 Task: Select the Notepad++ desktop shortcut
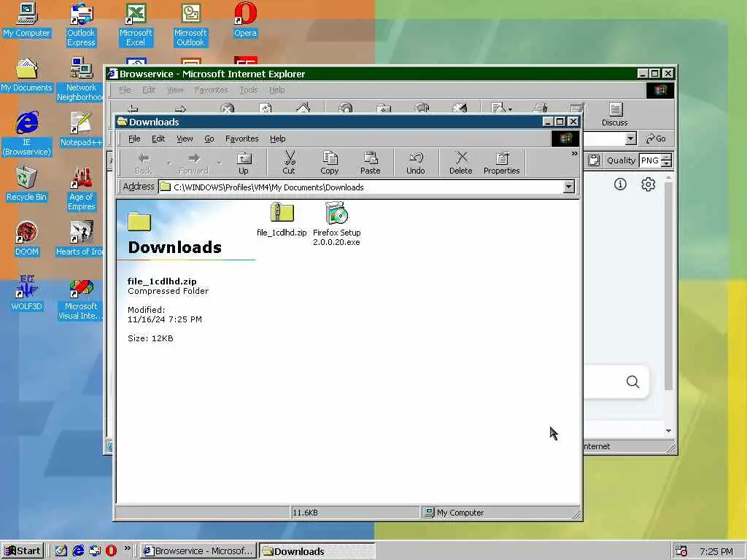pyautogui.click(x=81, y=130)
